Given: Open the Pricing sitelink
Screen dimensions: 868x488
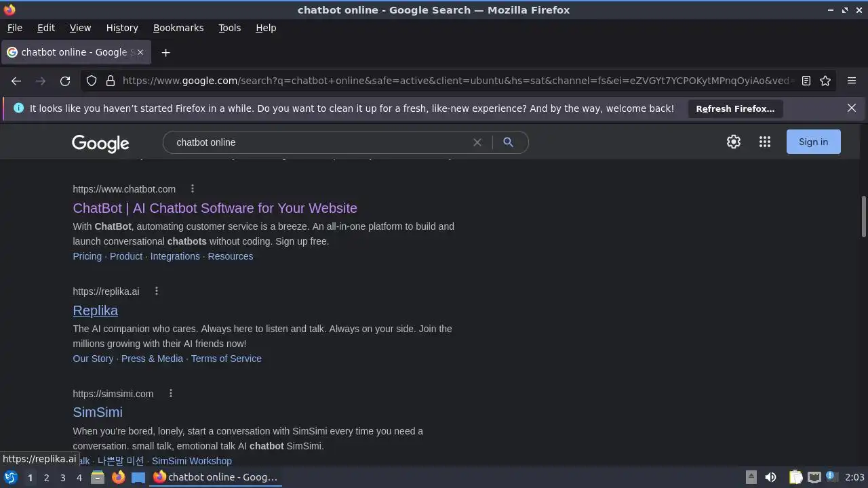Looking at the screenshot, I should click(x=87, y=256).
